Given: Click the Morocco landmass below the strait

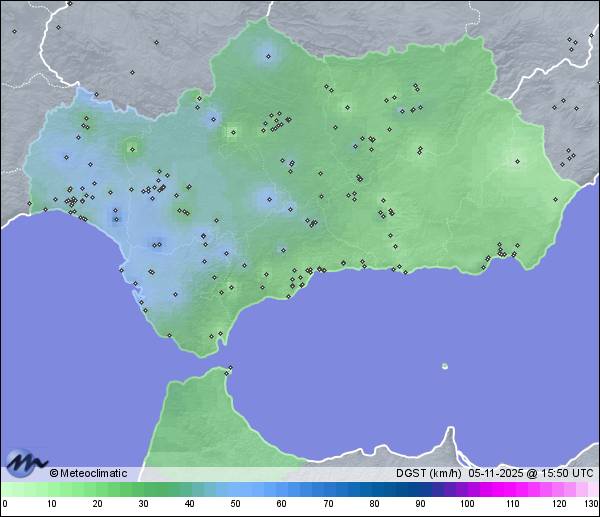Looking at the screenshot, I should 200,420.
